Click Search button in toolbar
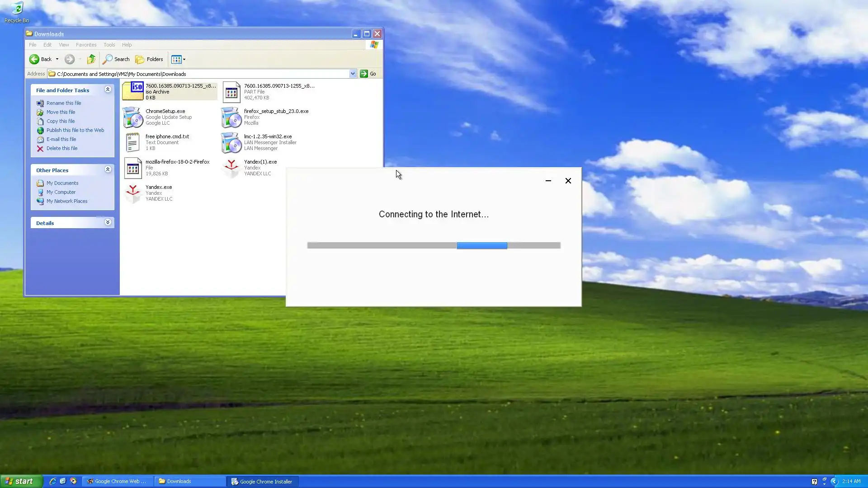 (x=116, y=59)
